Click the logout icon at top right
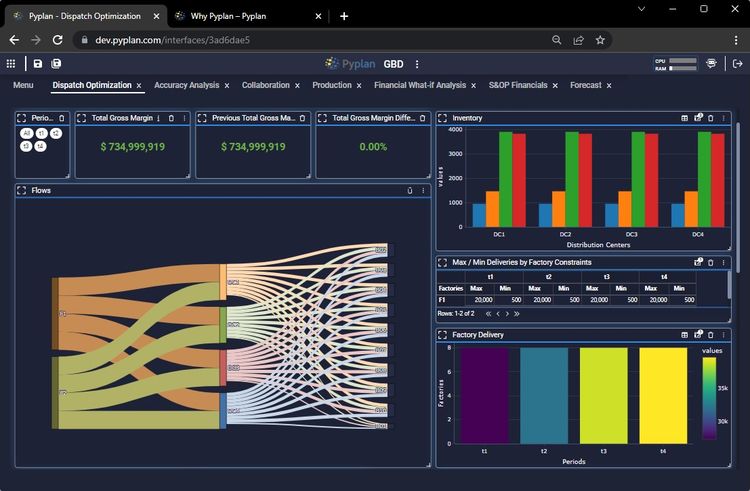Screen dimensions: 750x491 pyautogui.click(x=737, y=63)
